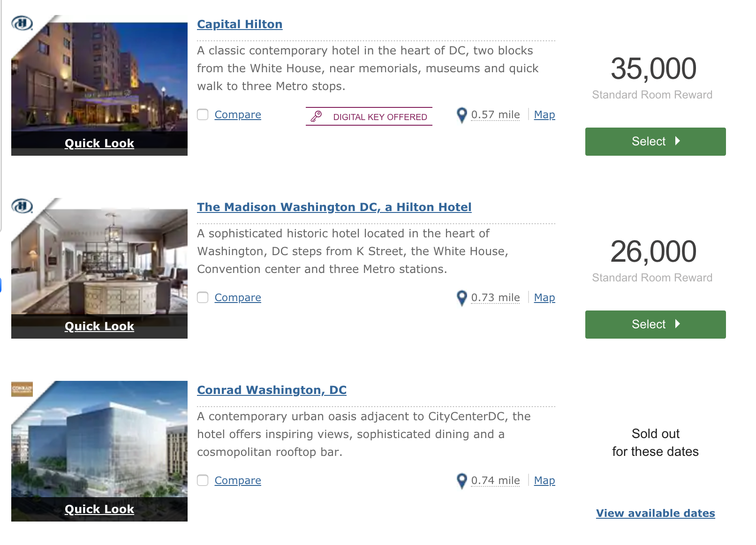Open Conrad Washington, DC title link
The height and width of the screenshot is (545, 756).
[x=272, y=390]
